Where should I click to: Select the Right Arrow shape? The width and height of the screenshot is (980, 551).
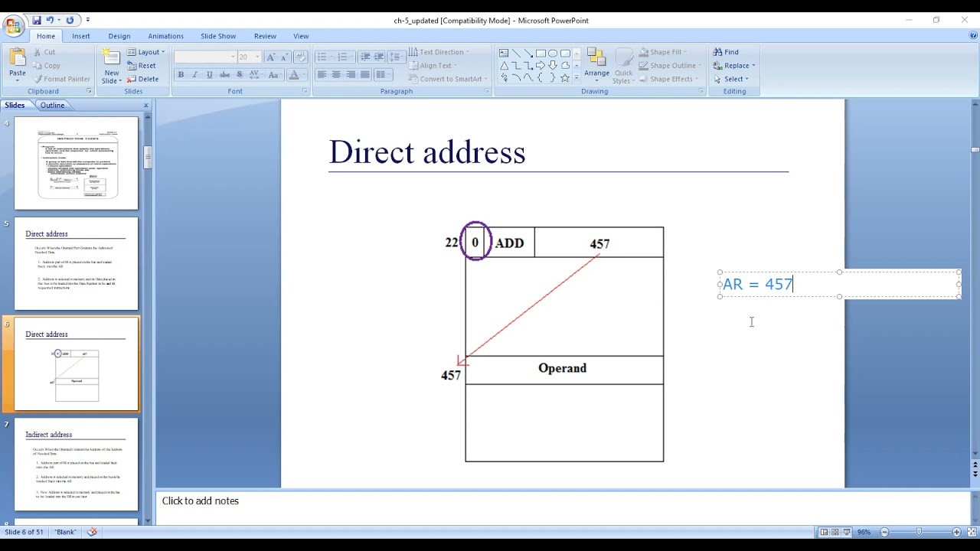click(x=541, y=66)
